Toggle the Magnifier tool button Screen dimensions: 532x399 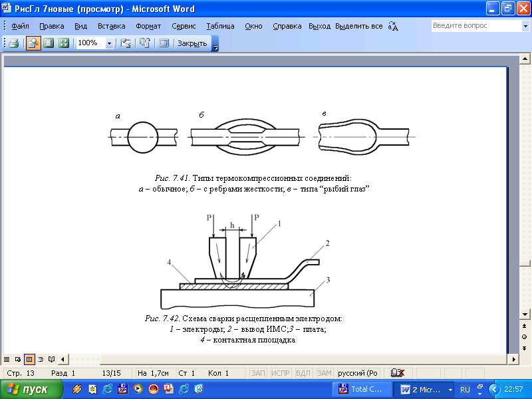click(x=33, y=43)
